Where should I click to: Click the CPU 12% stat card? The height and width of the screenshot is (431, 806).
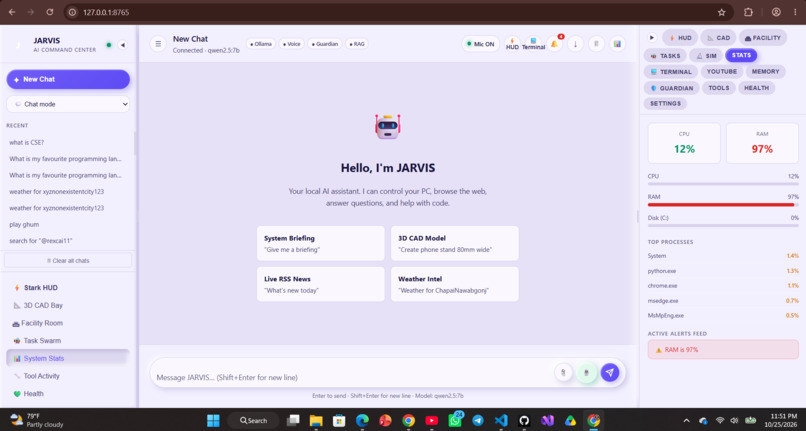(x=684, y=143)
